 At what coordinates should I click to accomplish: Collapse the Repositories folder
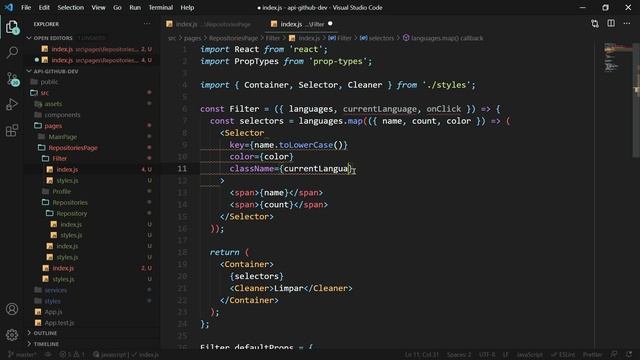(x=70, y=202)
